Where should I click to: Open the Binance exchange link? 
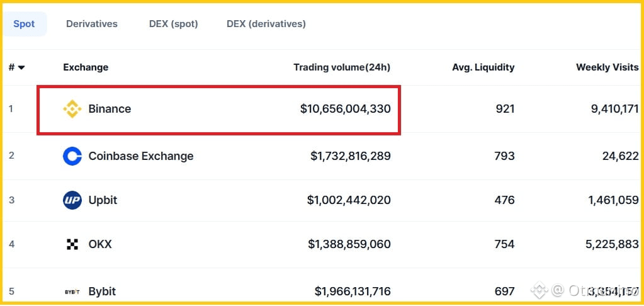tap(110, 109)
